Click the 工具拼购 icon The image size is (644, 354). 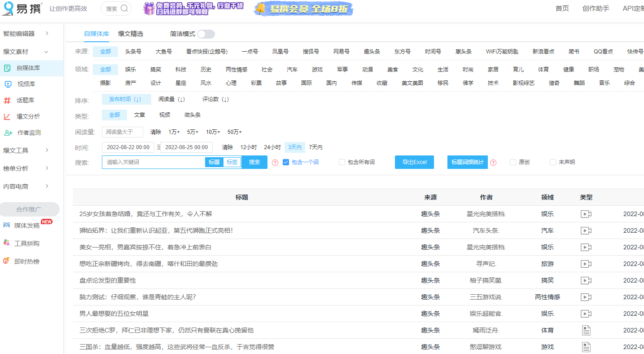(x=6, y=243)
